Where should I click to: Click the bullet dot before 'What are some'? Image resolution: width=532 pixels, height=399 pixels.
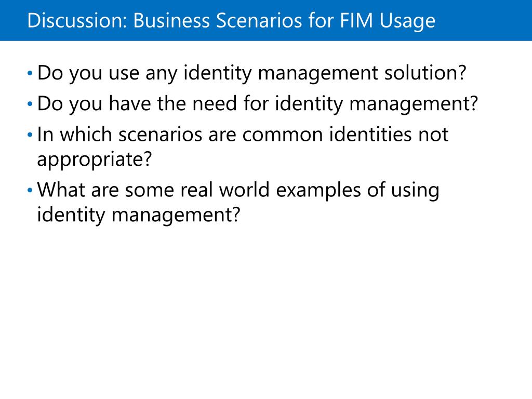tap(30, 191)
